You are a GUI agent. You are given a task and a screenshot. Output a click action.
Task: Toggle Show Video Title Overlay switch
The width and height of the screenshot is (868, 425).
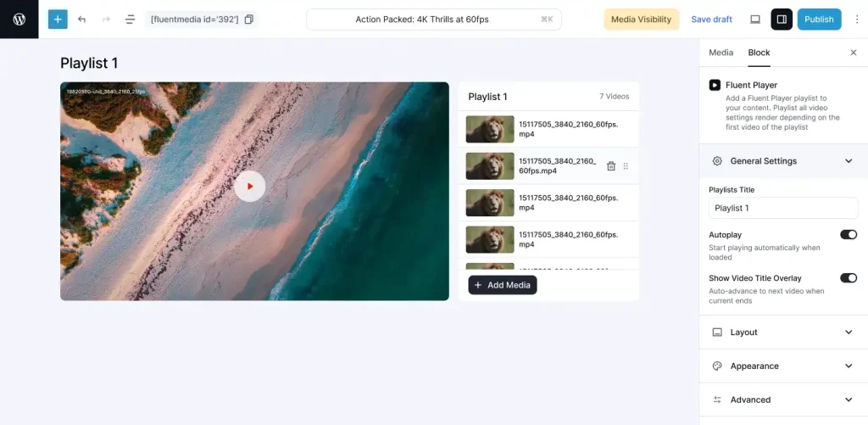coord(848,278)
